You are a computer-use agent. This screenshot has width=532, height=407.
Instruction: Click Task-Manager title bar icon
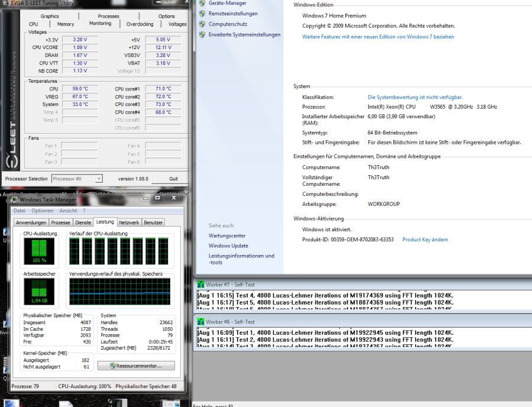15,199
